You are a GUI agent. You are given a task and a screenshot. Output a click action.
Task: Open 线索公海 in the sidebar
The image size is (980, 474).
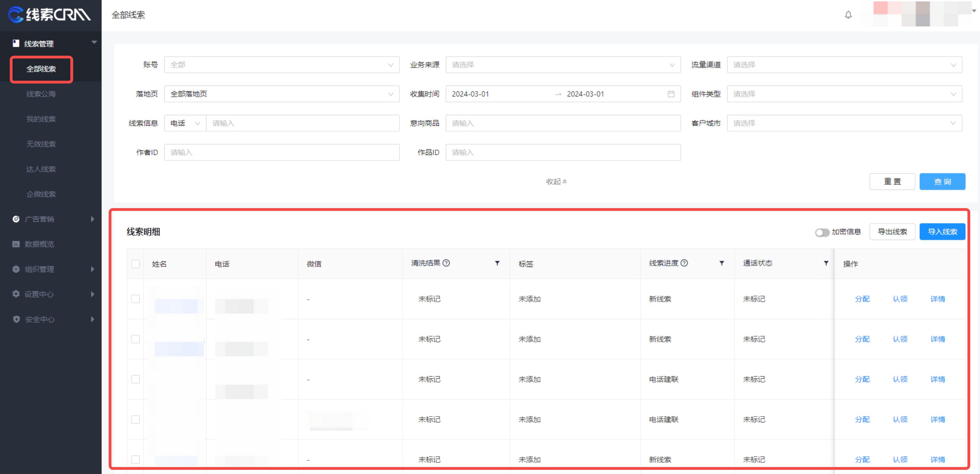41,94
